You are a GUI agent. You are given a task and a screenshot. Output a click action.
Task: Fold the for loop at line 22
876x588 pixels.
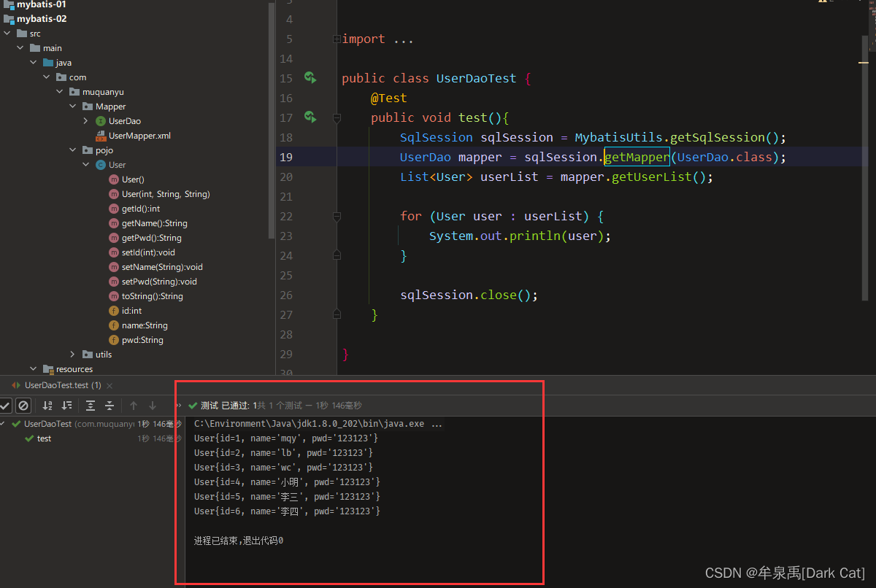[337, 216]
